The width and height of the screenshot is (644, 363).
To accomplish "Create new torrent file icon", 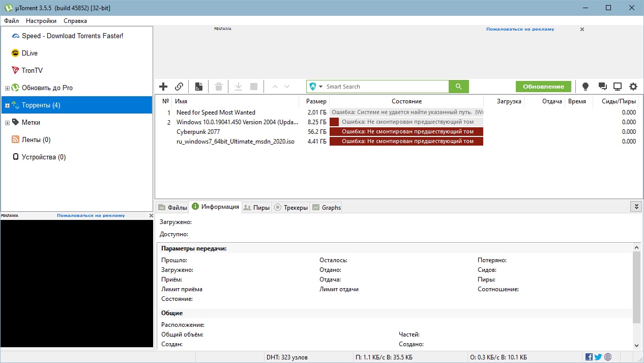I will pos(199,87).
